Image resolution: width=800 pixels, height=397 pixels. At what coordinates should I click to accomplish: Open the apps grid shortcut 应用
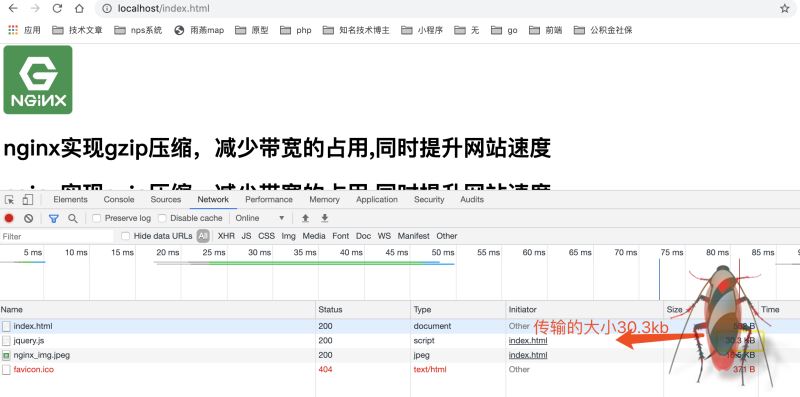coord(24,30)
